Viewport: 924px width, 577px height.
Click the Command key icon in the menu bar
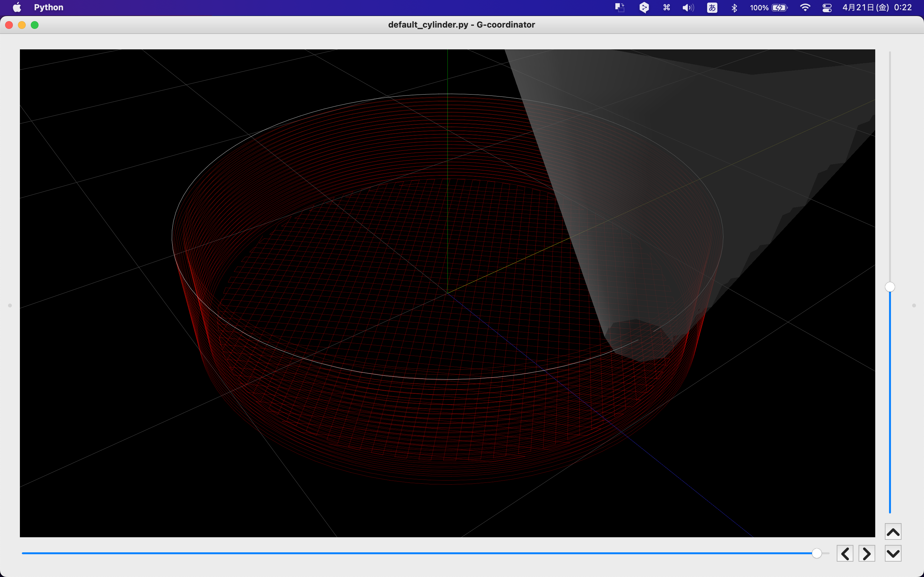tap(667, 7)
